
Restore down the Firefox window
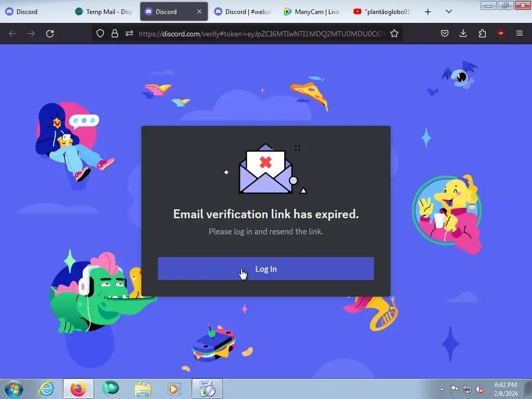point(506,5)
